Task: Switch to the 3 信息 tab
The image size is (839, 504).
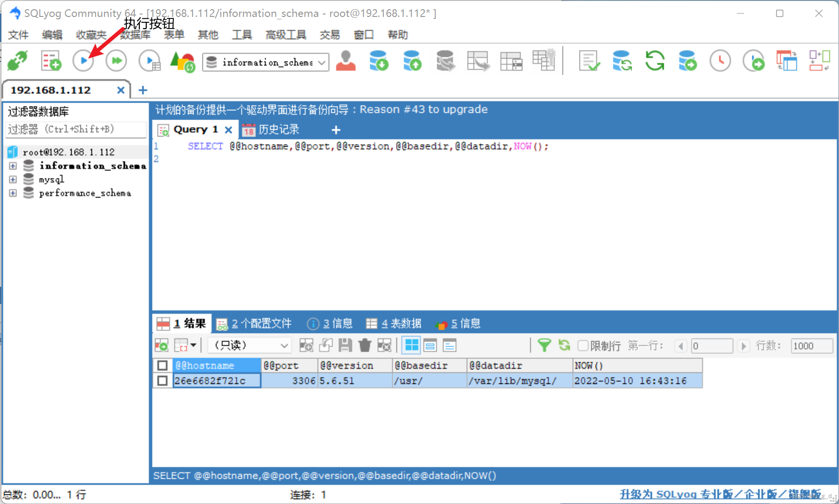Action: coord(330,323)
